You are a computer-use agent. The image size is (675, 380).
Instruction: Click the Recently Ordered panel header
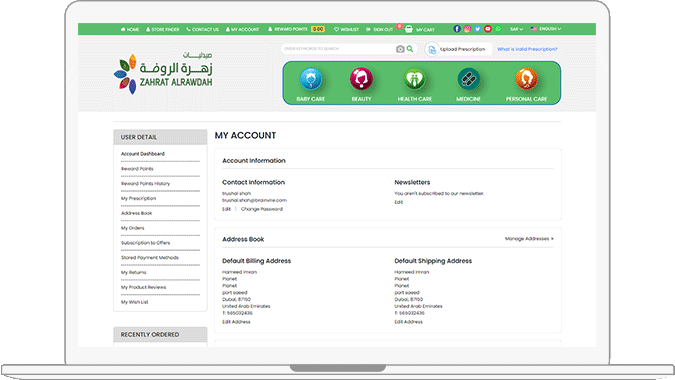coord(160,334)
